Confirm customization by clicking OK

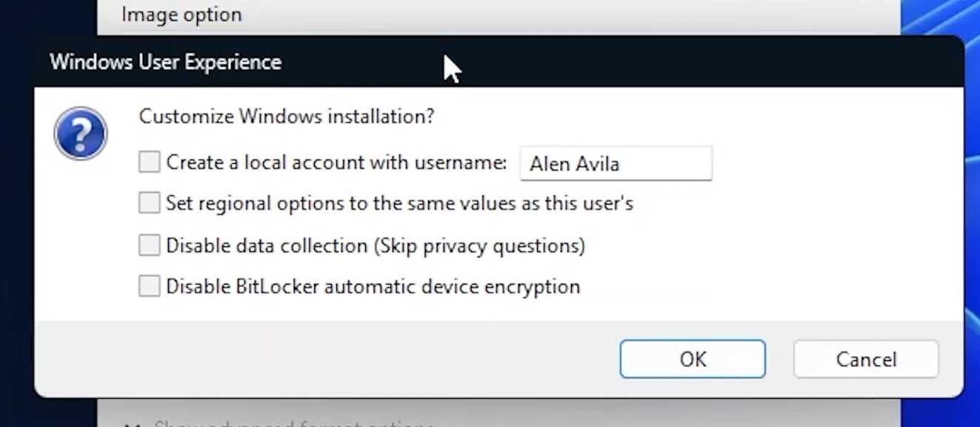pos(692,359)
